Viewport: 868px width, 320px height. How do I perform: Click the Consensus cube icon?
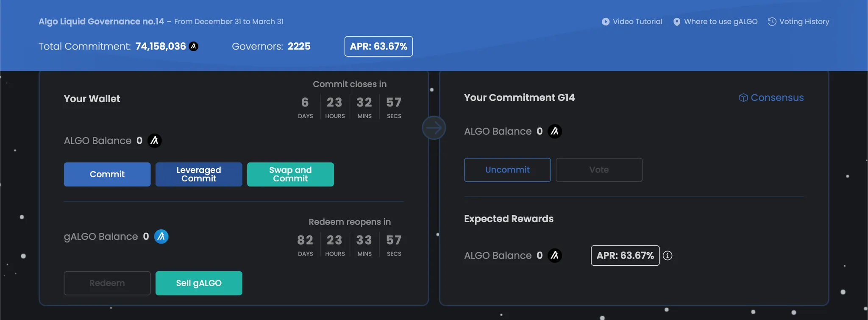pos(743,98)
